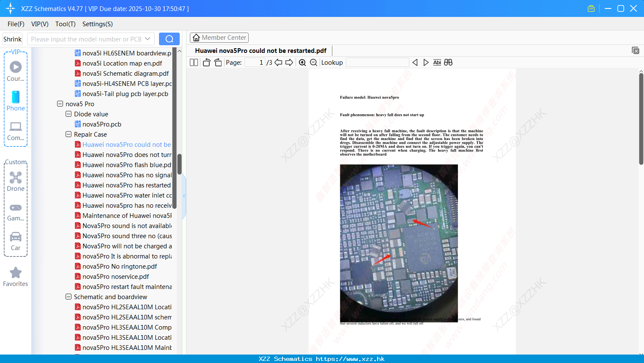
Task: Click the XZZ Schematics app logo
Action: click(x=10, y=8)
